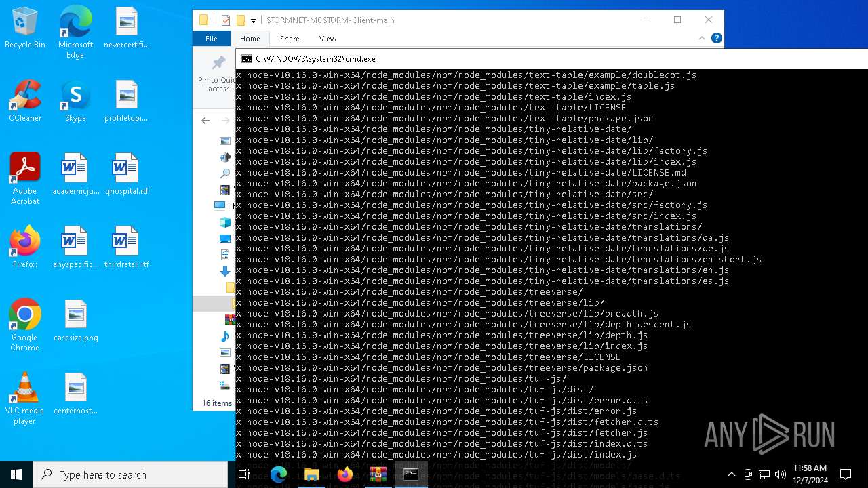
Task: Switch to the Share ribbon tab
Action: (x=290, y=39)
